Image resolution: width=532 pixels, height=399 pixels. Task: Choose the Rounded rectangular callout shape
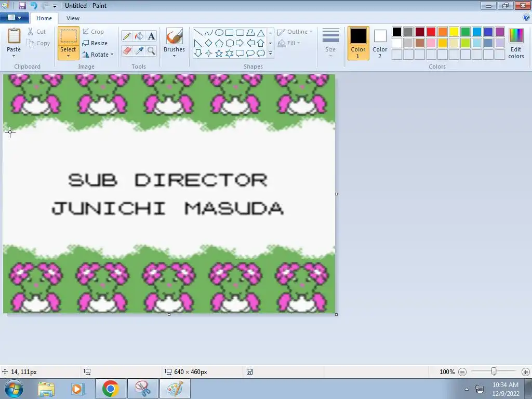tap(240, 54)
